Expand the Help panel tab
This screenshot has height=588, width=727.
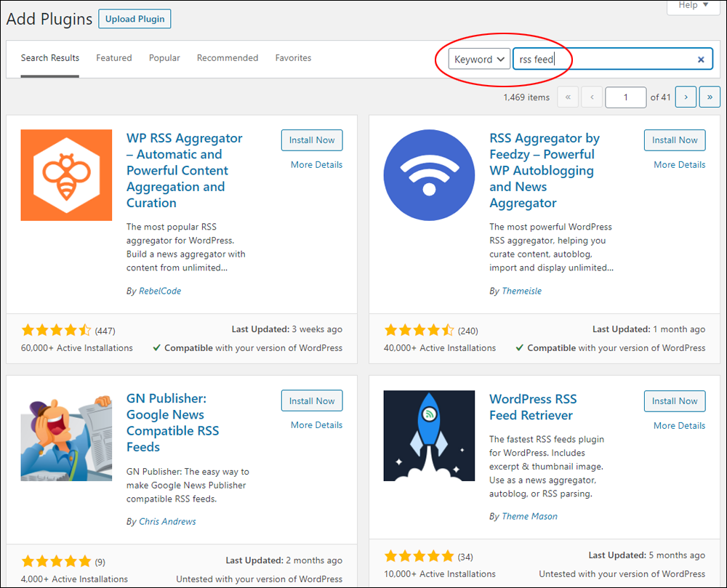[693, 6]
